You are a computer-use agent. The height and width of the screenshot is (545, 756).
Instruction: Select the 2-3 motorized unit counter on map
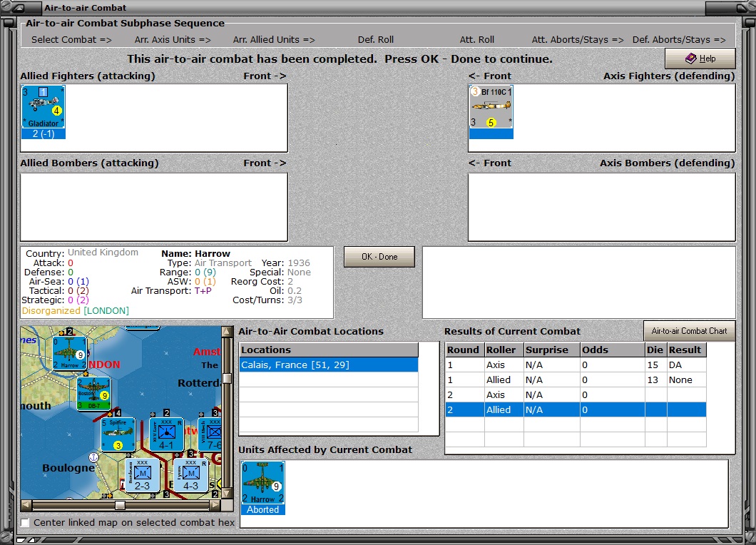[142, 476]
